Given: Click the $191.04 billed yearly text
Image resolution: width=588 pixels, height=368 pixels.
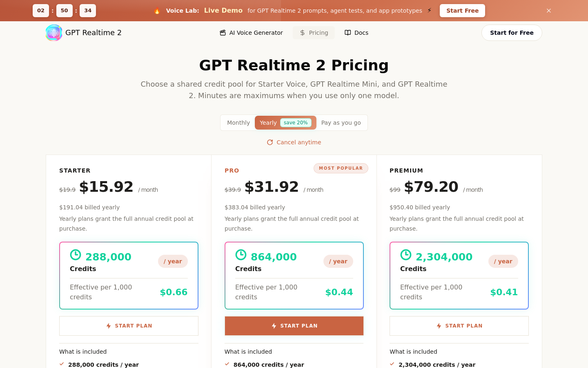Looking at the screenshot, I should click(89, 207).
